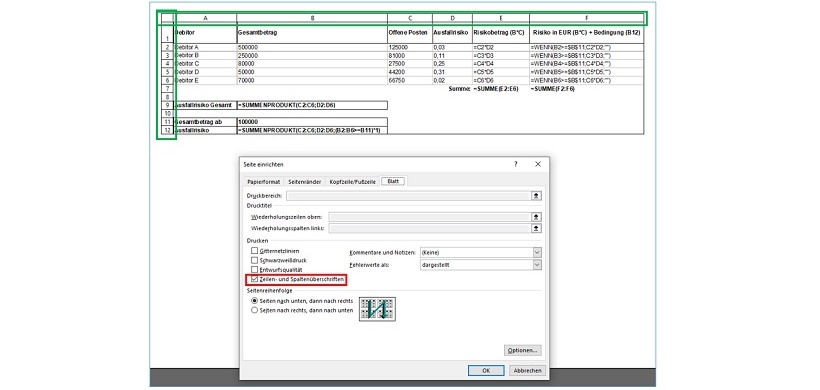Select Seiten nach rechts, dann nach unten
Viewport: 820px width, 390px height.
[x=255, y=310]
